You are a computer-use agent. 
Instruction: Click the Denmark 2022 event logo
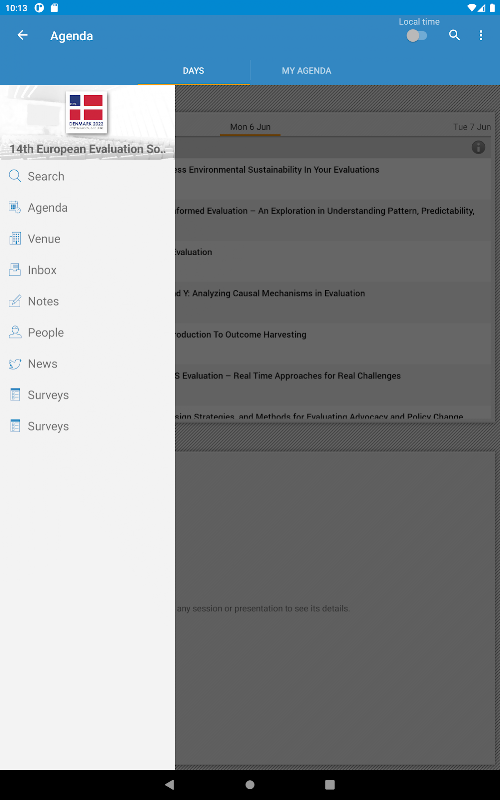(x=86, y=112)
